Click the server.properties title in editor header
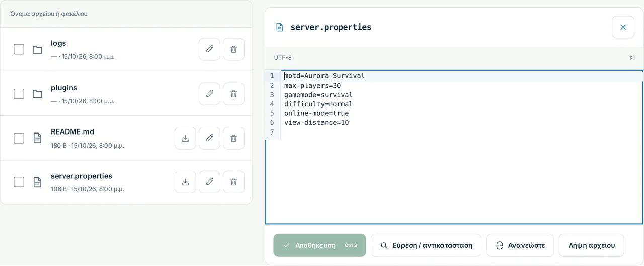Viewport: 644px width, 266px height. pyautogui.click(x=331, y=27)
